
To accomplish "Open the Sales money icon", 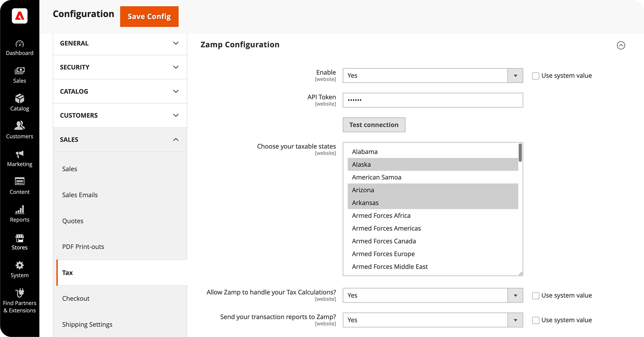I will pos(20,71).
